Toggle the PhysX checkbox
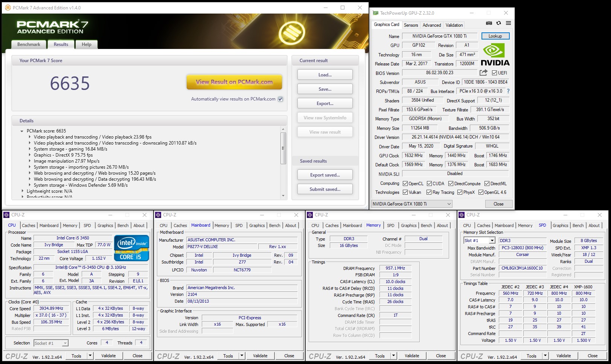This screenshot has height=364, width=611. click(x=460, y=192)
